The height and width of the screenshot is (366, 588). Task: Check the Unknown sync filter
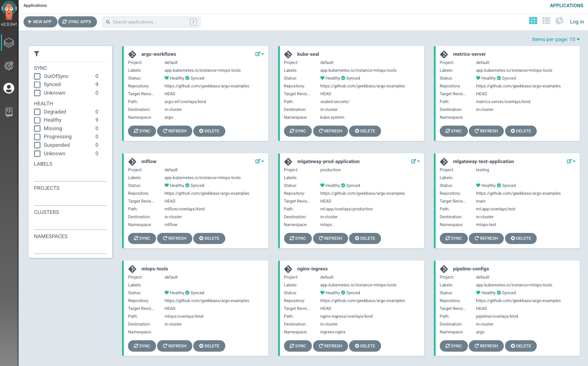[37, 93]
